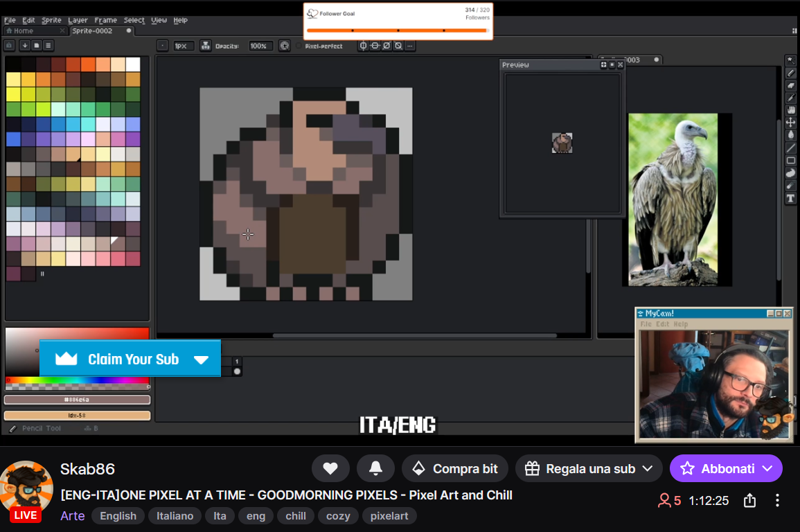Click the Abbonati button
Image resolution: width=800 pixels, height=532 pixels.
click(x=726, y=468)
